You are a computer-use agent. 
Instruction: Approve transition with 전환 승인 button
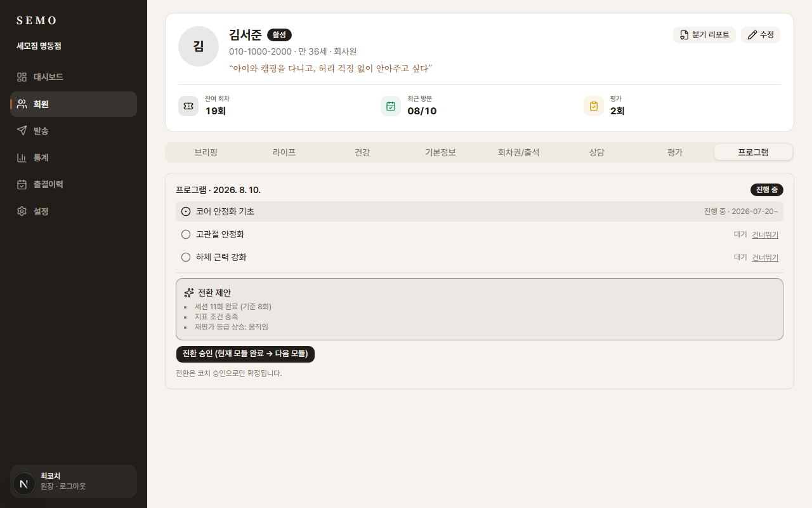coord(246,354)
